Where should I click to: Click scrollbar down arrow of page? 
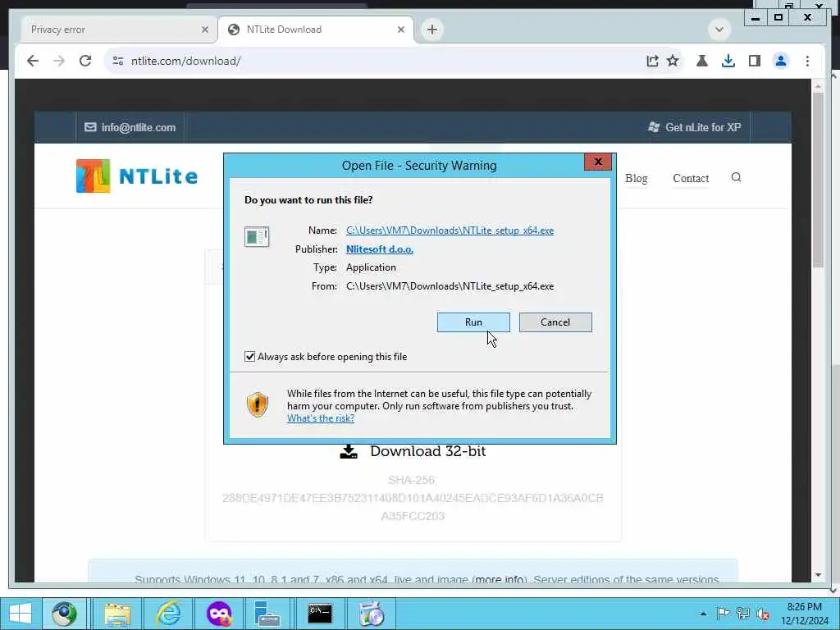pos(818,575)
